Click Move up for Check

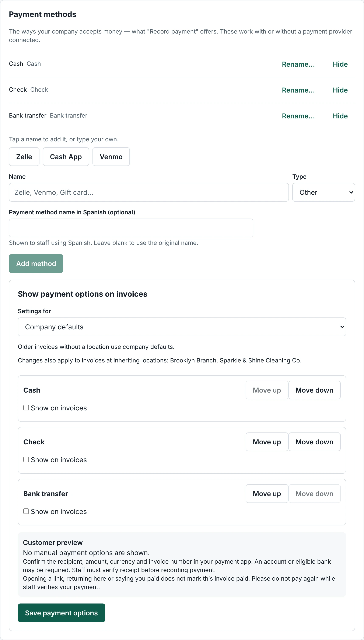click(267, 442)
